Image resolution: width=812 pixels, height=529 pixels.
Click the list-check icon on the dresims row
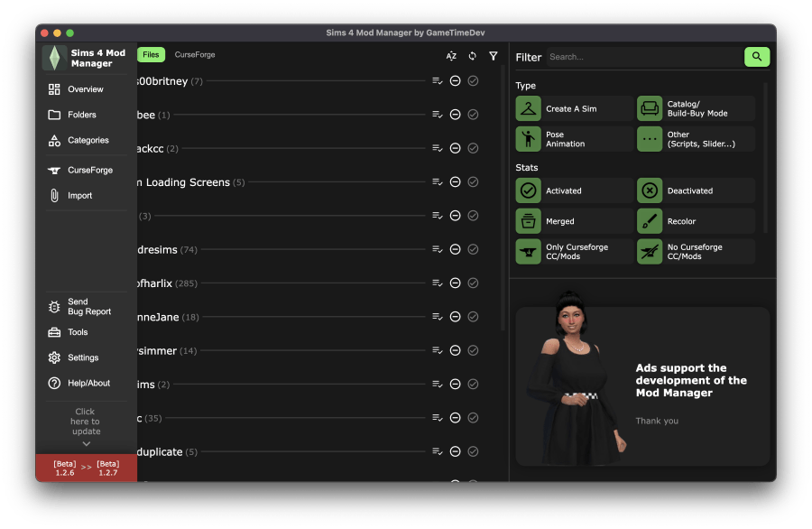point(438,249)
